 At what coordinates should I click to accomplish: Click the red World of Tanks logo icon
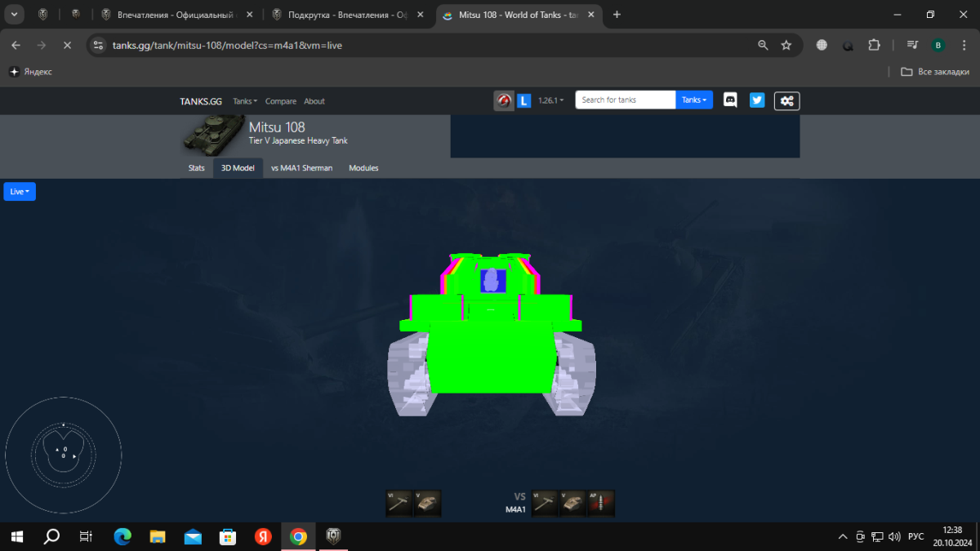point(504,100)
